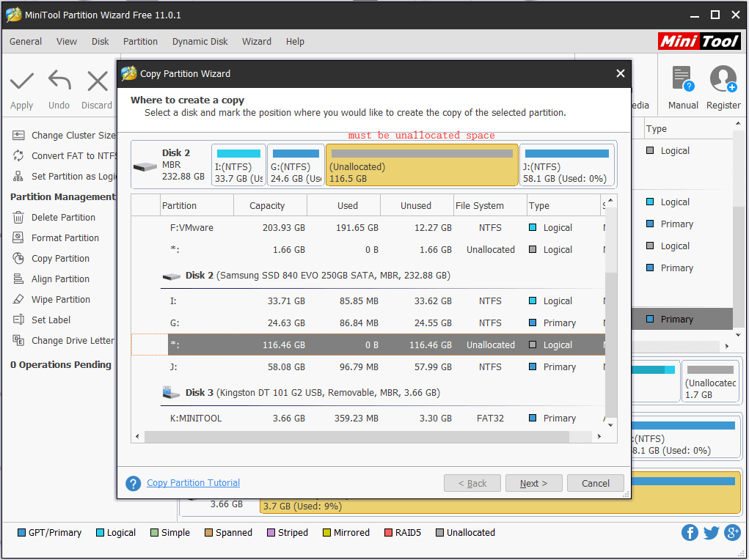Select the J: 58.08 GB row

368,367
